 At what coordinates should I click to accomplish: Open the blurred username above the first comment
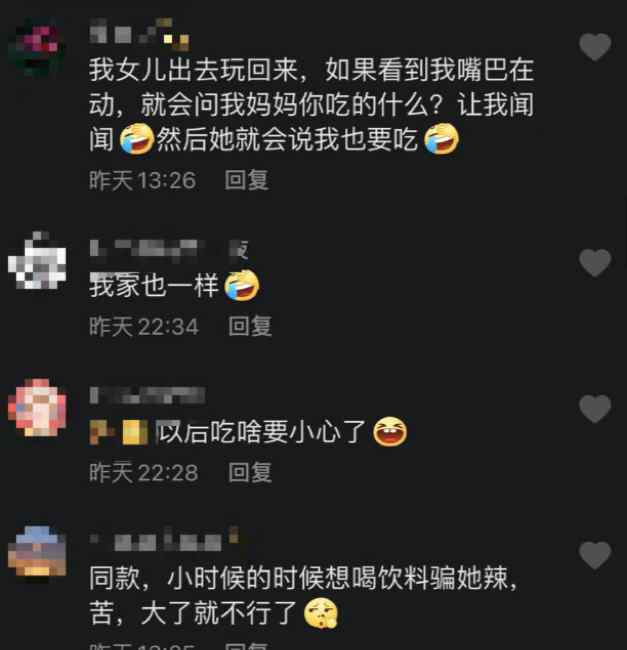click(x=139, y=32)
